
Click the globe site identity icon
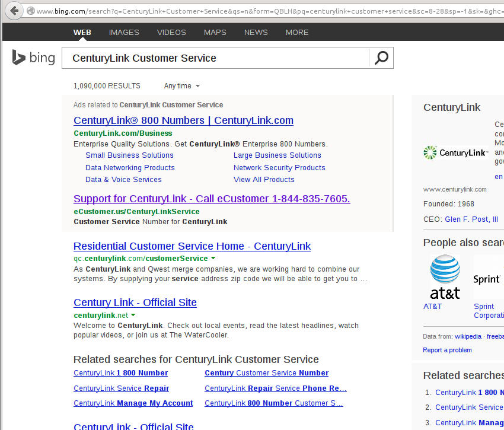[x=30, y=11]
